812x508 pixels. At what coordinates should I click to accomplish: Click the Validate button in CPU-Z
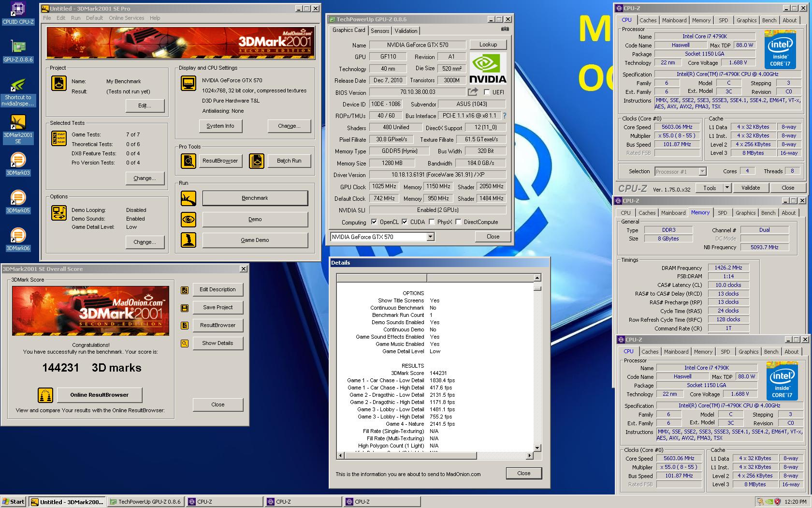(x=750, y=188)
